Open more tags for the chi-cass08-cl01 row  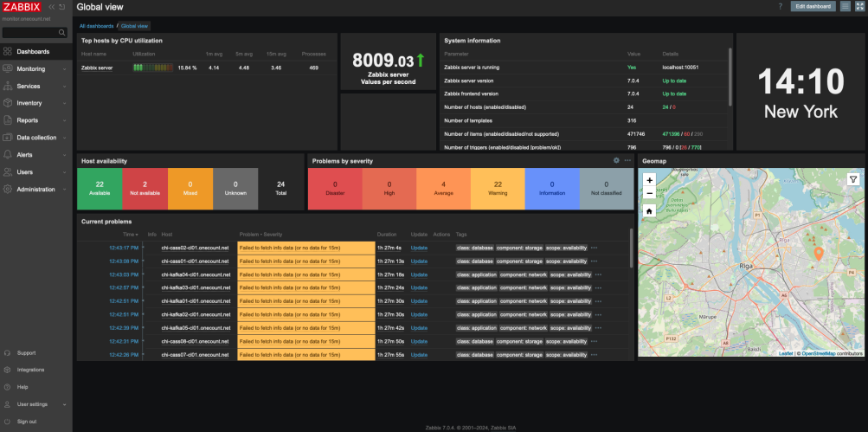(x=594, y=342)
